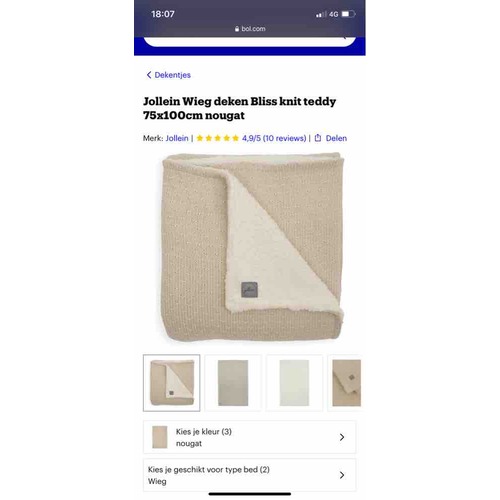Tap the share icon beside Delen
The image size is (500, 500).
click(x=318, y=138)
